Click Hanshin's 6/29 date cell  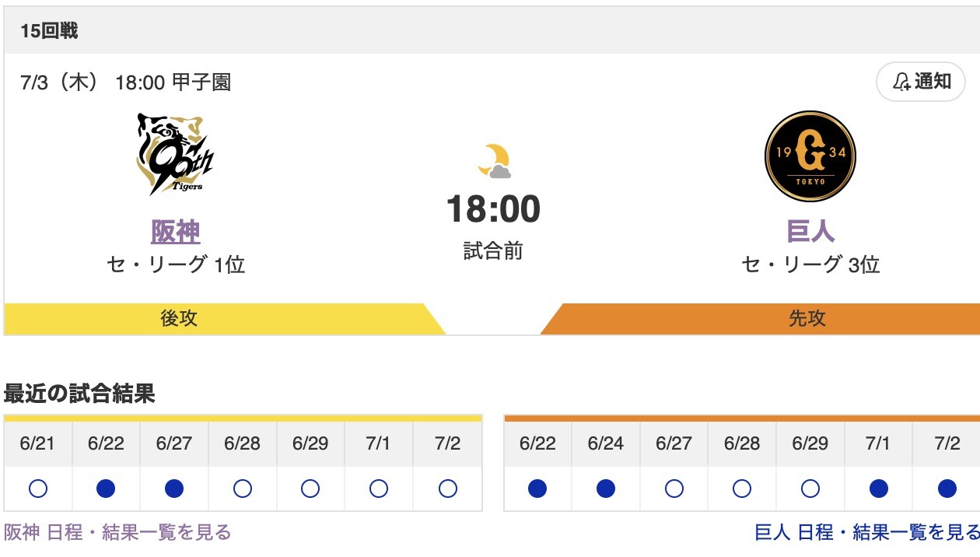tap(310, 443)
